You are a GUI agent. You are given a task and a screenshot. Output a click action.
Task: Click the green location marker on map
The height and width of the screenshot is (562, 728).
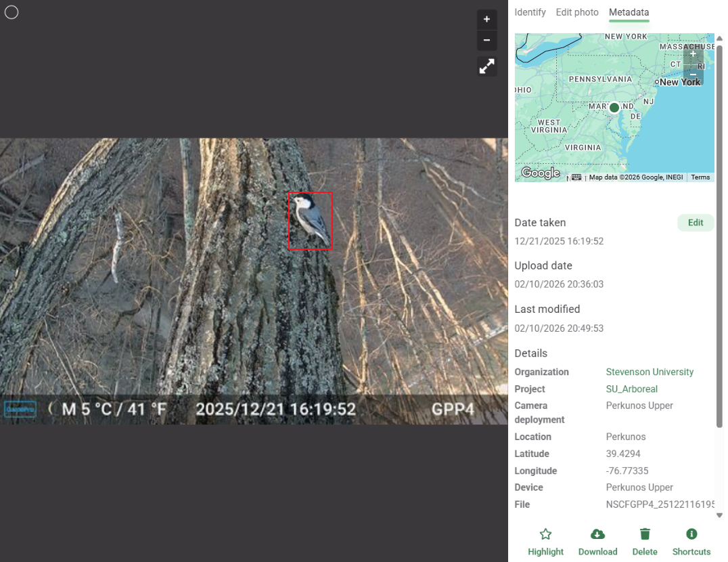[x=614, y=108]
